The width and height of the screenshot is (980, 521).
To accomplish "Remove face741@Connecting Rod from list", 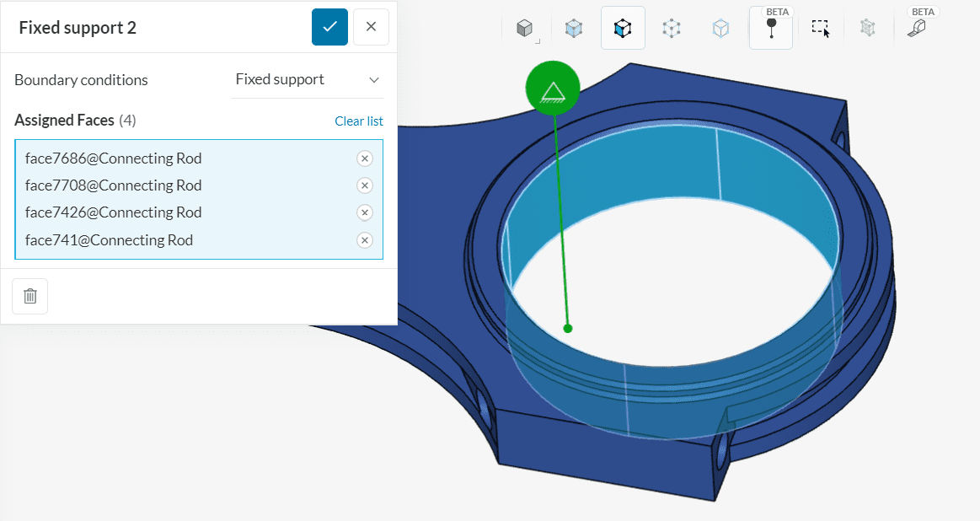I will pyautogui.click(x=364, y=240).
